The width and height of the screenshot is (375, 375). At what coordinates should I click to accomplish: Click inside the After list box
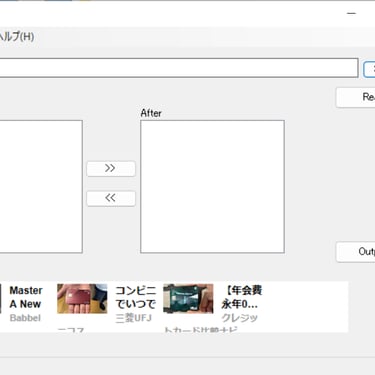pos(212,187)
